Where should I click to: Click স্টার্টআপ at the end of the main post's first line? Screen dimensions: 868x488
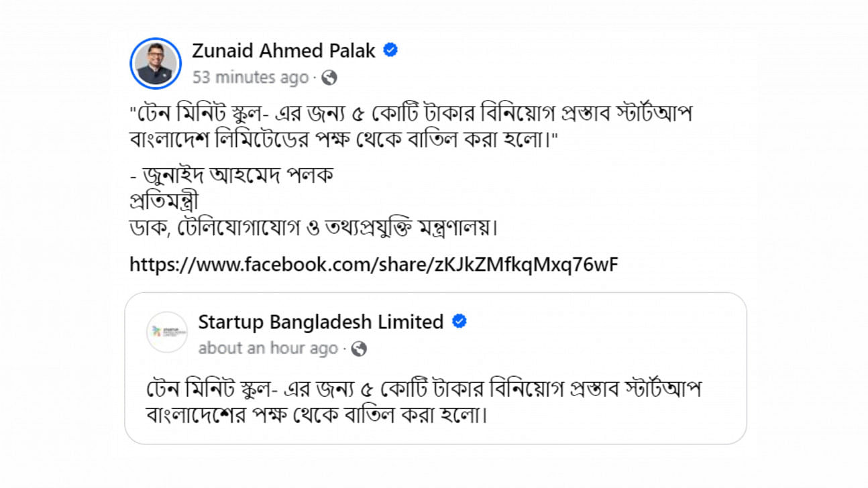pos(648,114)
